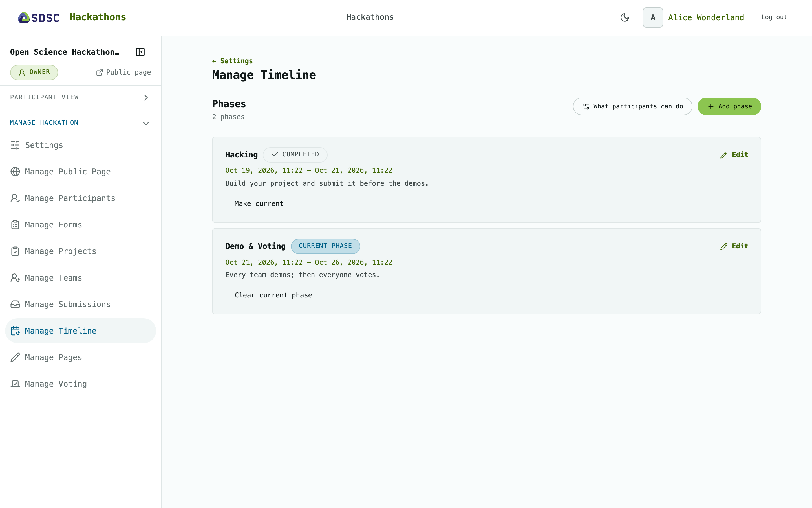
Task: Click the Manage Teams user-gear icon
Action: [x=15, y=278]
